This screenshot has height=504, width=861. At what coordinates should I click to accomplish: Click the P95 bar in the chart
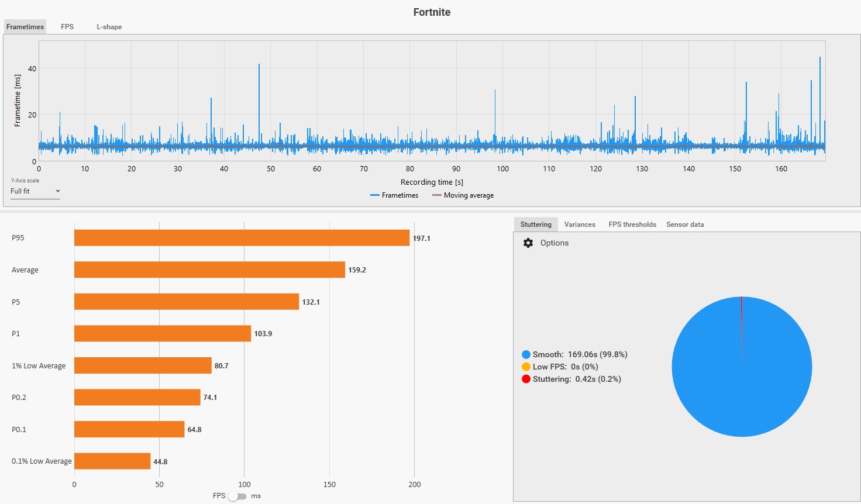242,238
